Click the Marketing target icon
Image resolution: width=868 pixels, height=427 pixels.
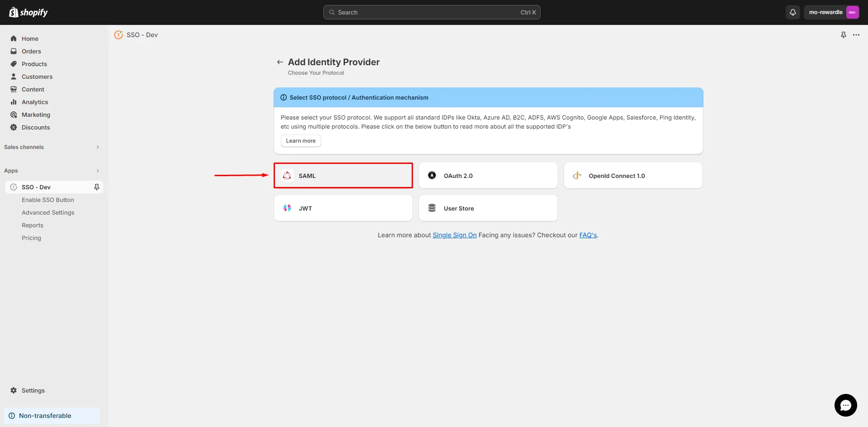click(x=14, y=115)
